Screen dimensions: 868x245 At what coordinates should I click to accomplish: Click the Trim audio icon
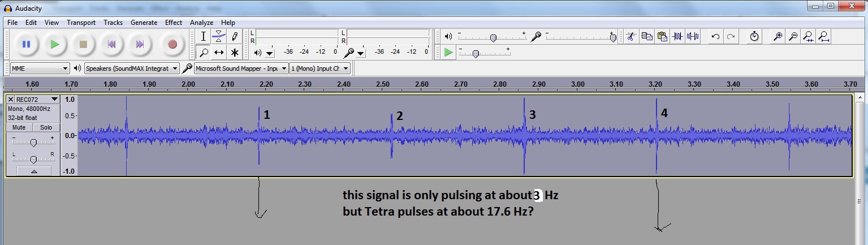[x=677, y=37]
